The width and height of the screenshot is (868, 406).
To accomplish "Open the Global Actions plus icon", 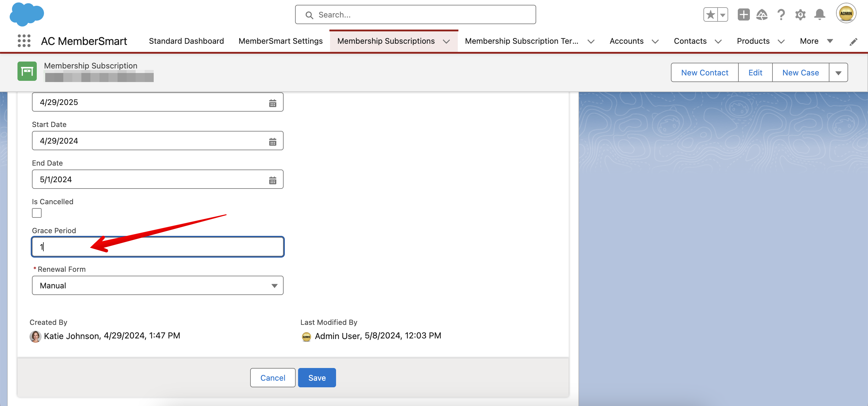I will click(x=743, y=14).
